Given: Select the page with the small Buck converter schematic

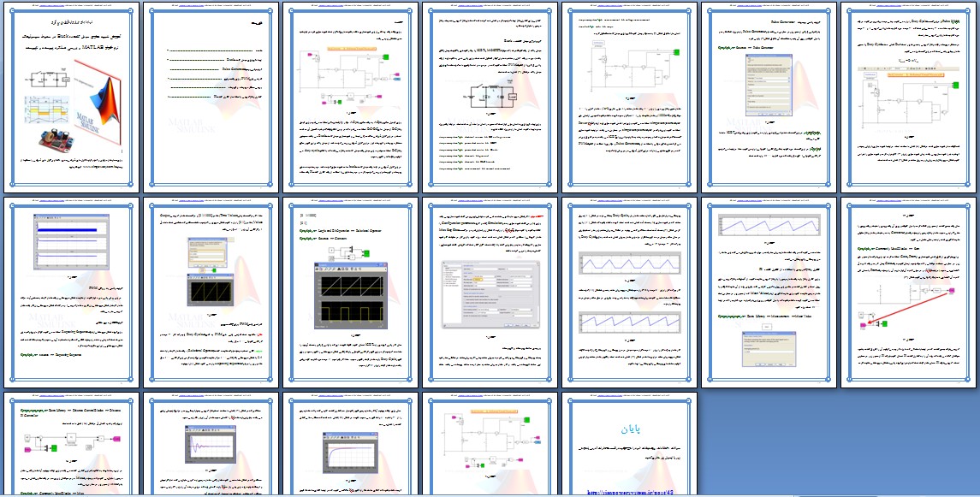Looking at the screenshot, I should click(x=490, y=97).
